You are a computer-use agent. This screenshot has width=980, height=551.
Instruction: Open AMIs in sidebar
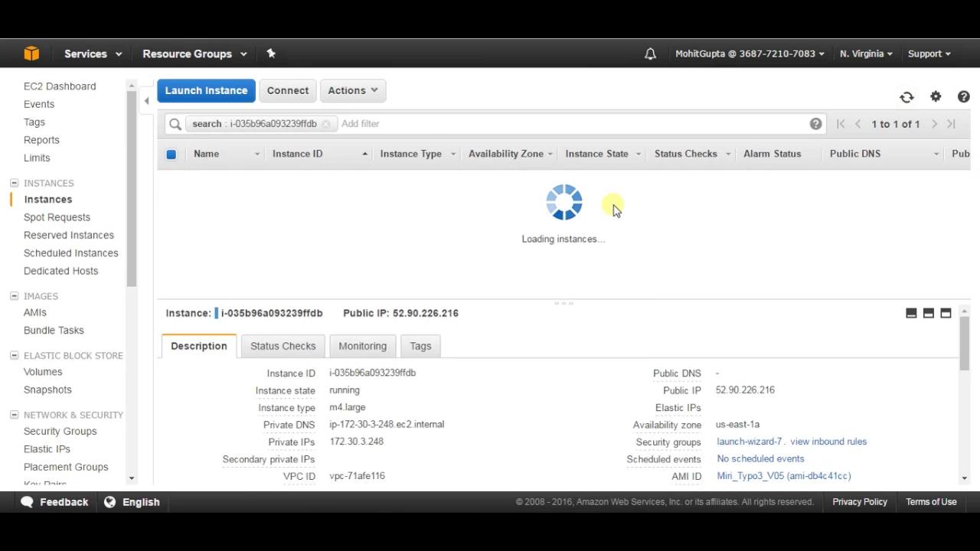coord(35,313)
